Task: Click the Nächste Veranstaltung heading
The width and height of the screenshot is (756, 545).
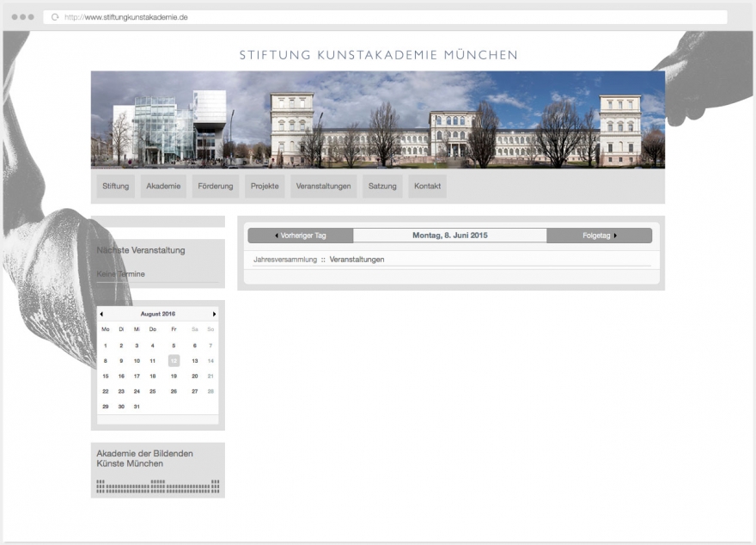Action: (x=141, y=250)
